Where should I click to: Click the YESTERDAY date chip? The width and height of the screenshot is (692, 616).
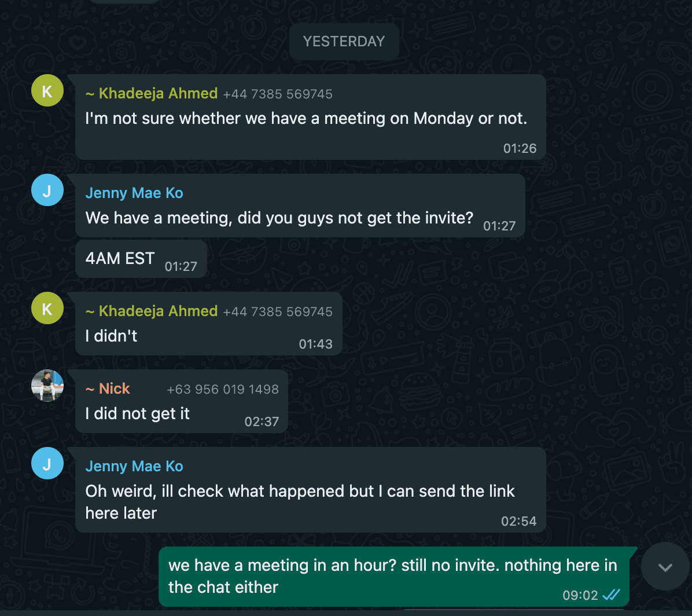point(344,41)
